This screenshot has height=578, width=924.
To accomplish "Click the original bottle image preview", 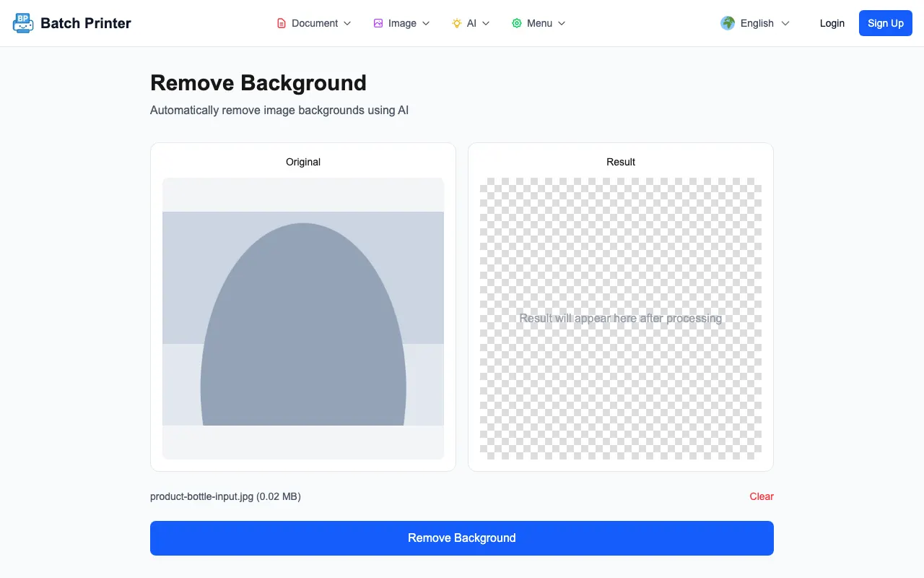I will pyautogui.click(x=303, y=319).
